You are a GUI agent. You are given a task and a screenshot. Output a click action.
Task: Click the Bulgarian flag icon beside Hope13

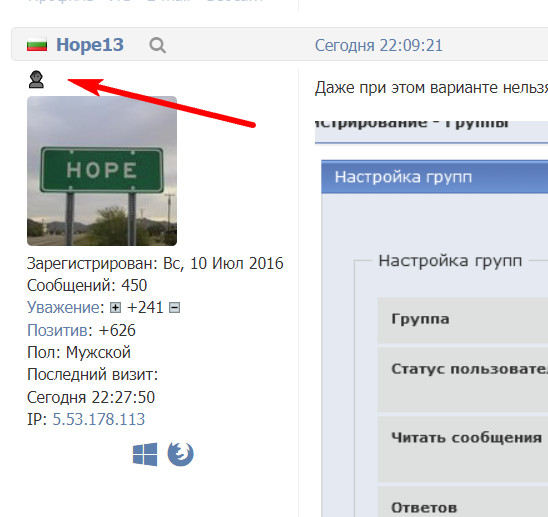coord(37,45)
